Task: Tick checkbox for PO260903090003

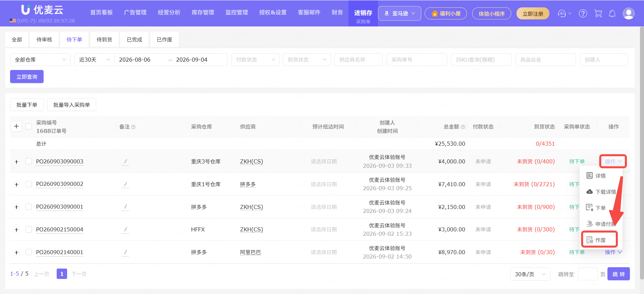Action: 29,161
